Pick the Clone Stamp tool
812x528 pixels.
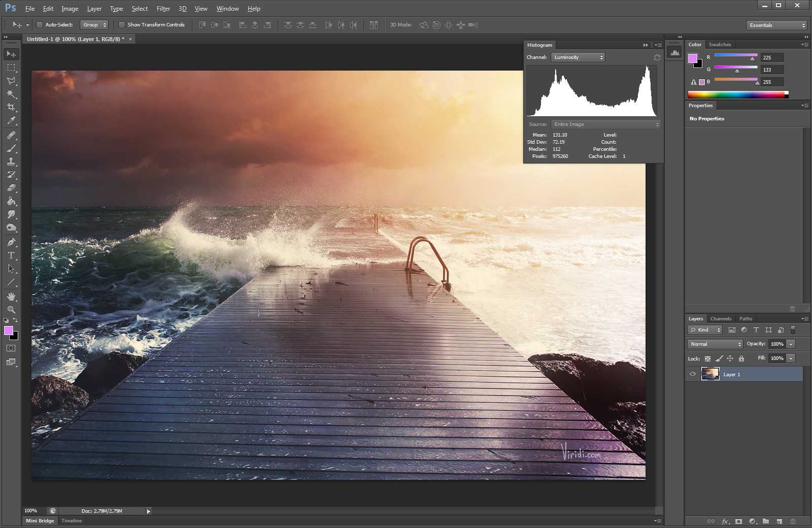(11, 161)
